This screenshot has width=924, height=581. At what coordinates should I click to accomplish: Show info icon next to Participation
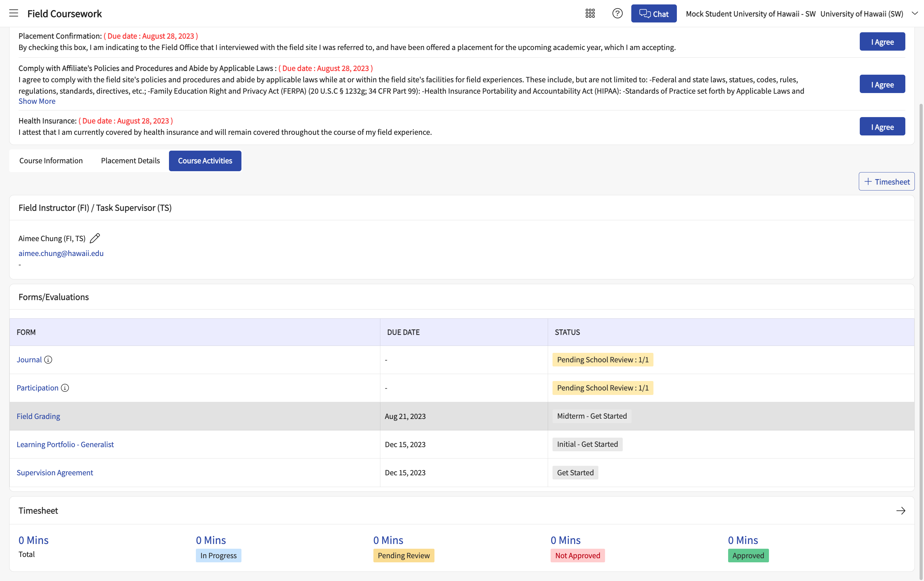click(65, 388)
